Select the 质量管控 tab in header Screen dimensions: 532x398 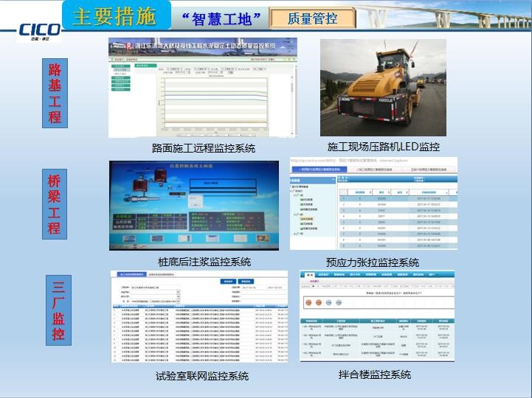point(312,18)
